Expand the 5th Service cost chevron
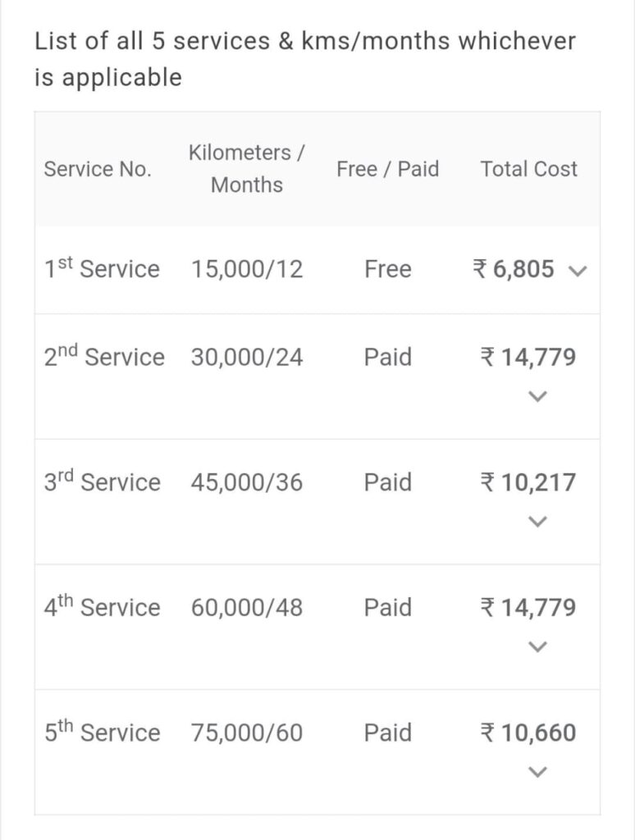Image resolution: width=635 pixels, height=840 pixels. click(x=537, y=772)
